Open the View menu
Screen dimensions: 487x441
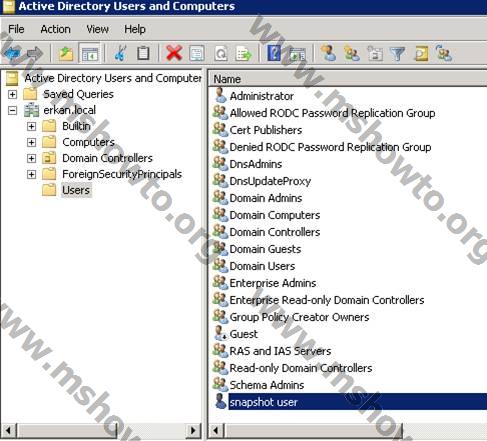tap(97, 29)
